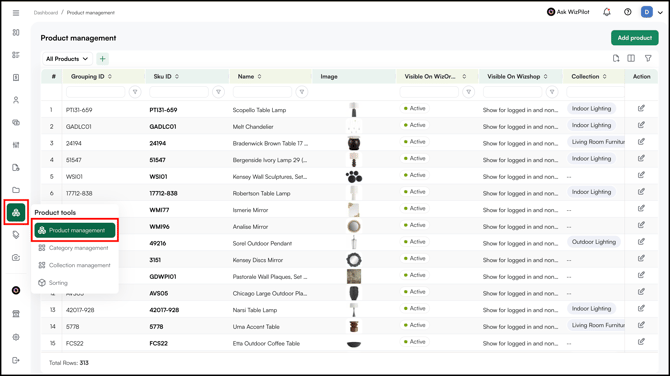This screenshot has width=670, height=376.
Task: Click the Product tools icon in the sidebar
Action: coord(16,212)
